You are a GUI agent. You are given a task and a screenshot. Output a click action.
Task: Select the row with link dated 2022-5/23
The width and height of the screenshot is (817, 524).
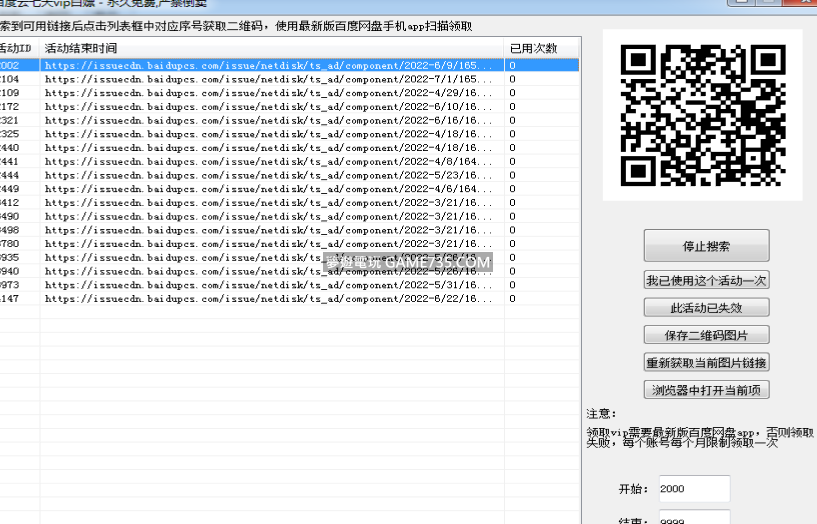pos(268,175)
